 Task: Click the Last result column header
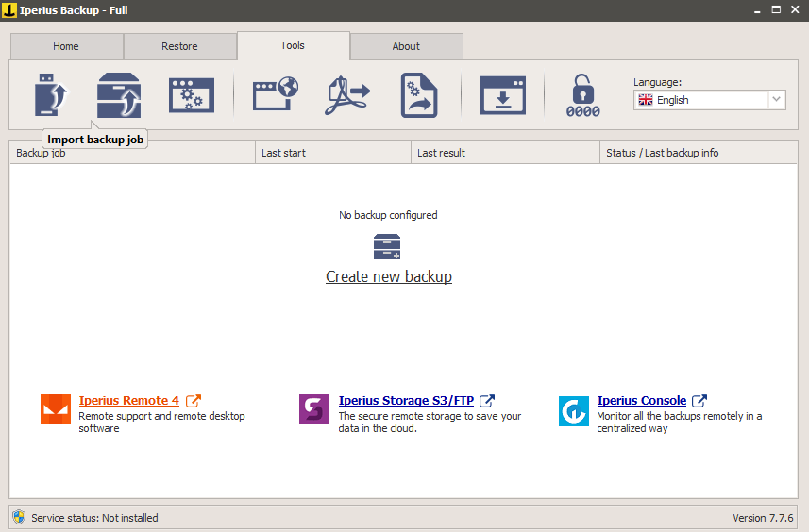[x=506, y=153]
